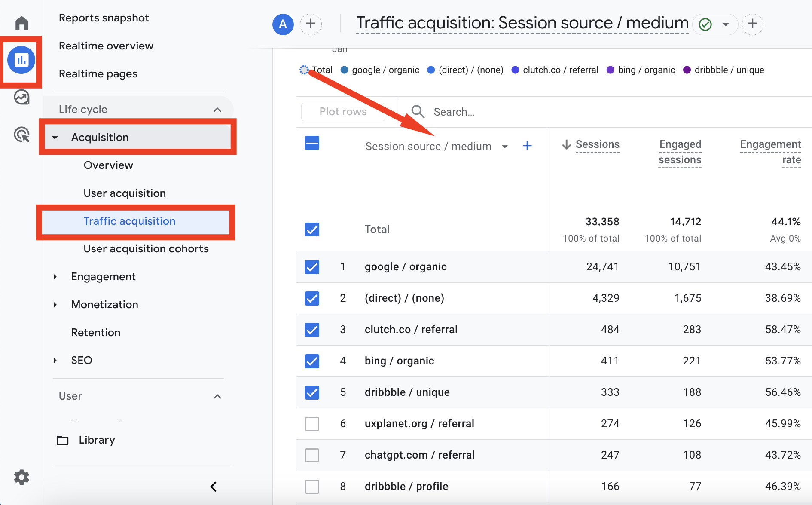Sort by Engaged sessions column header
This screenshot has width=812, height=505.
680,152
